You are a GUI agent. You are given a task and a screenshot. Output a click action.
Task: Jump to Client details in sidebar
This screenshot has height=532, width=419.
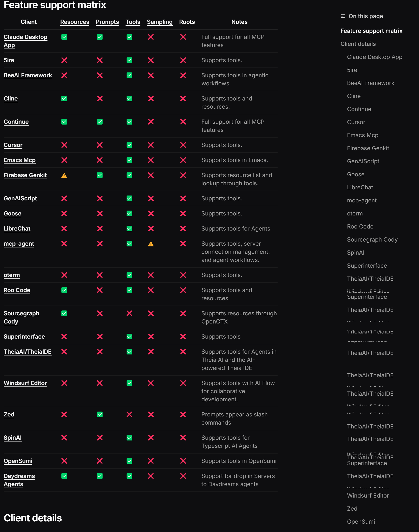358,44
